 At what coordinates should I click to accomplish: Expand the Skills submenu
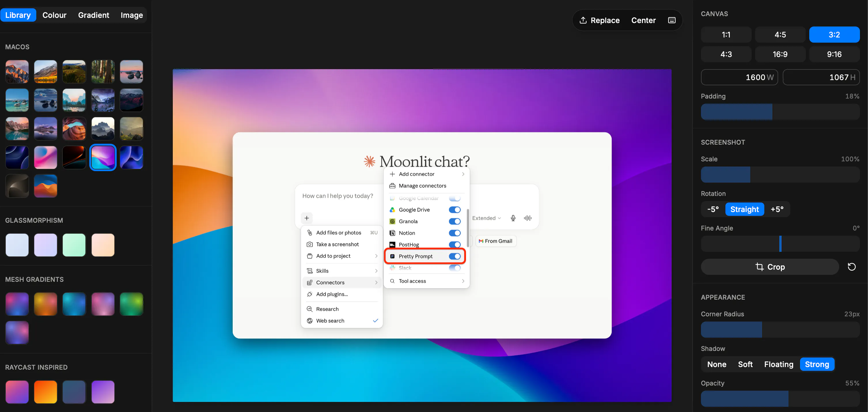[342, 271]
